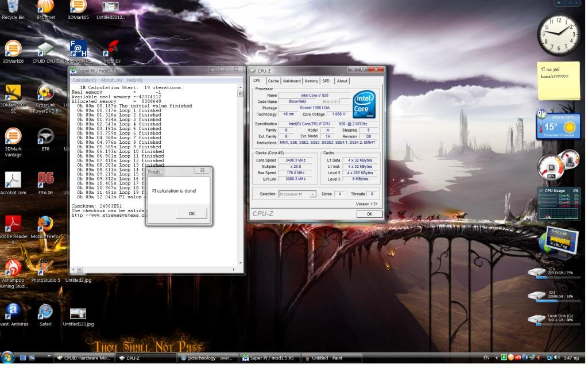Select the Untitled2.jpg file label on desktop
Viewport: 588px width, 368px height.
click(78, 280)
